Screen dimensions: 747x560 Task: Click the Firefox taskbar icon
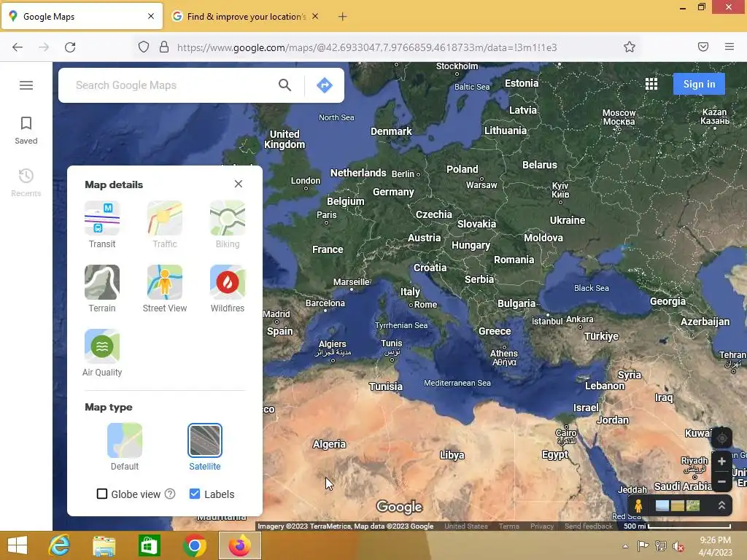click(239, 545)
